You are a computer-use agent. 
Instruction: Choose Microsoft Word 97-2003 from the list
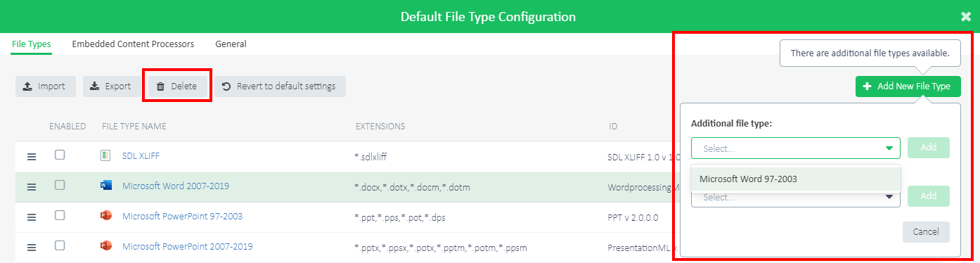(x=796, y=179)
